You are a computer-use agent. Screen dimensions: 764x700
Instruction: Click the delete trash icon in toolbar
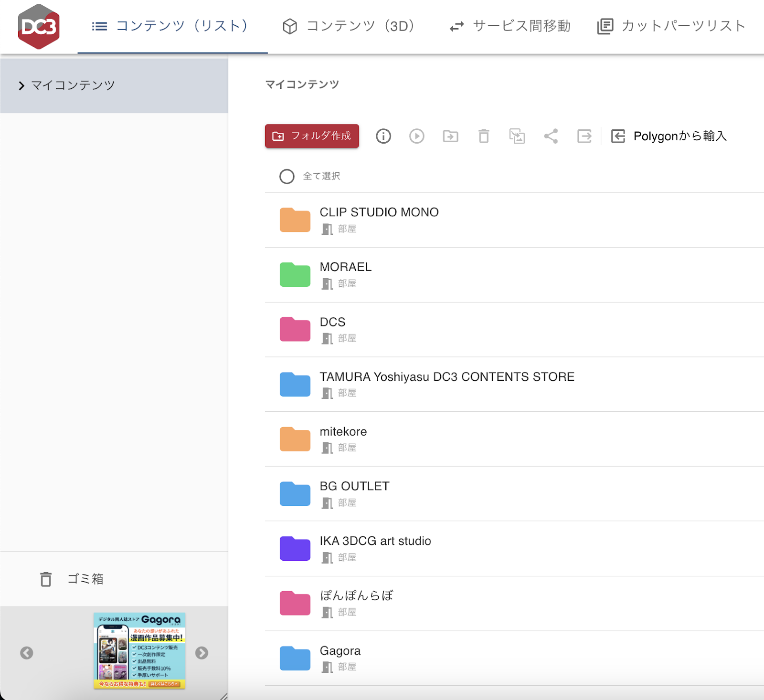[484, 136]
